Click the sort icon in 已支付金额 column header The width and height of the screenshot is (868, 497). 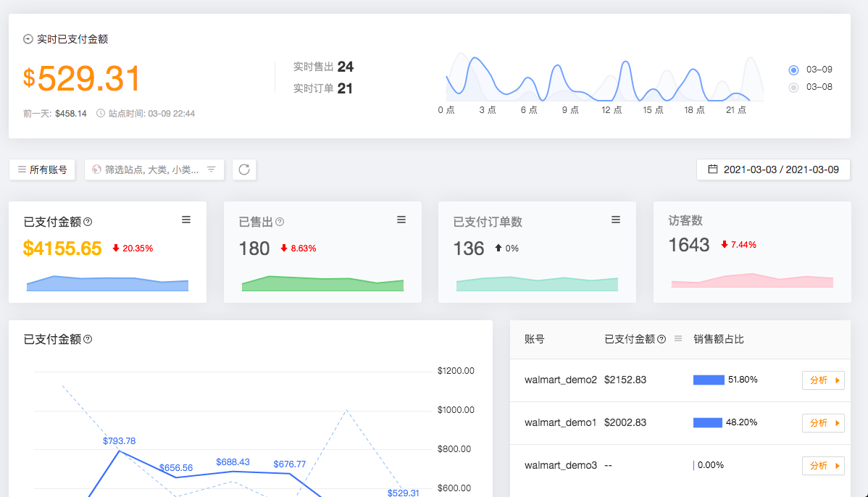click(x=678, y=338)
